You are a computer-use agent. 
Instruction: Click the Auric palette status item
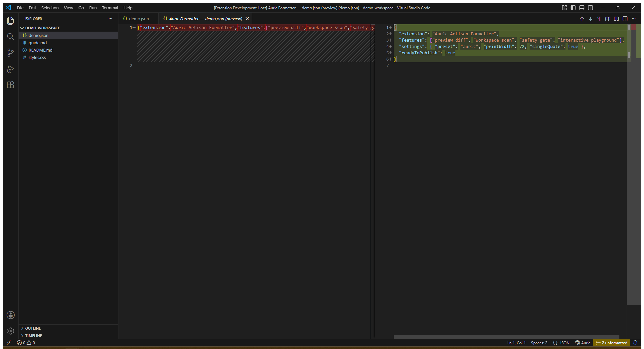pos(582,343)
